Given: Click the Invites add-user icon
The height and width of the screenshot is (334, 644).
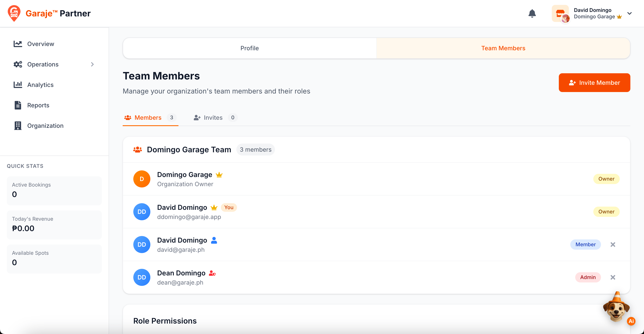Looking at the screenshot, I should tap(197, 118).
